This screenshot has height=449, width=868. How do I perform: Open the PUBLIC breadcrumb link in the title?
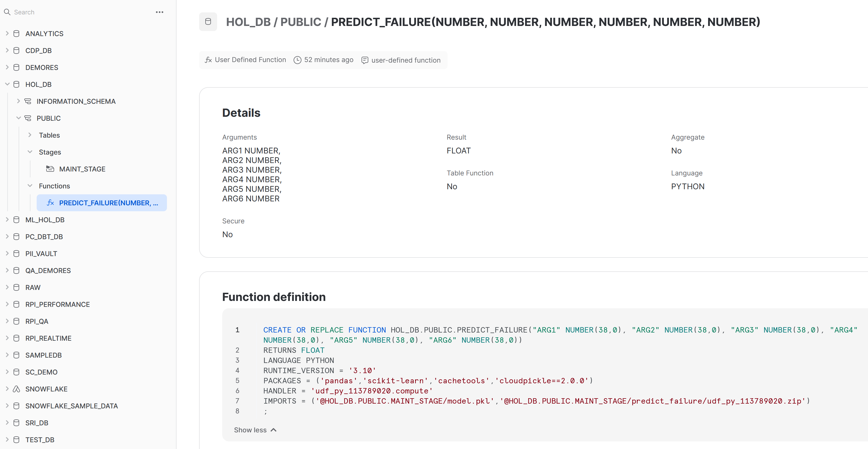[x=301, y=22]
